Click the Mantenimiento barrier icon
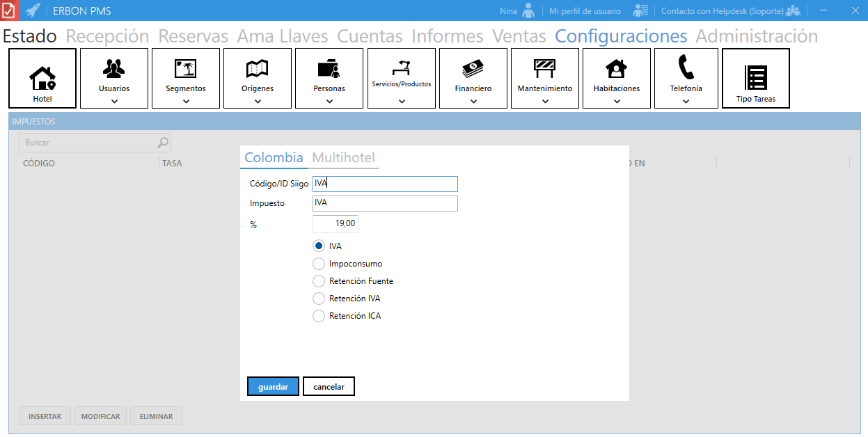Viewport: 868px width, 437px height. coord(545,68)
